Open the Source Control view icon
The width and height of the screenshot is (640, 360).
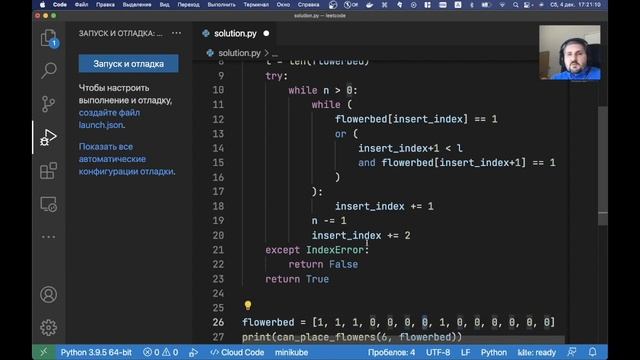click(x=48, y=104)
